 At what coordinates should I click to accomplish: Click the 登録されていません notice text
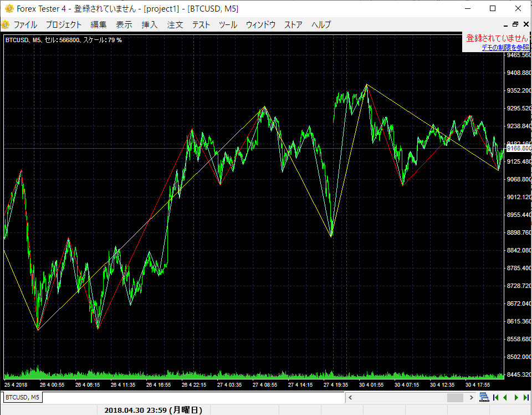pos(497,38)
